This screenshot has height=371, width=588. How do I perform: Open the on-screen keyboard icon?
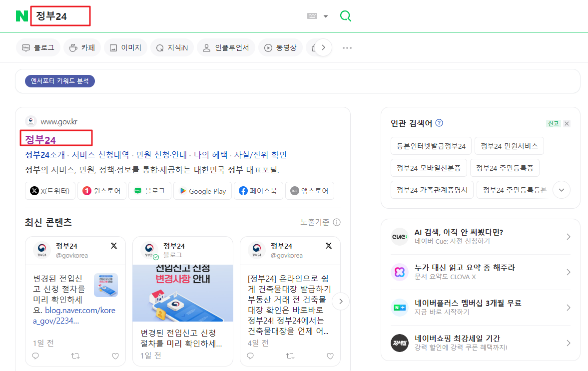[312, 16]
